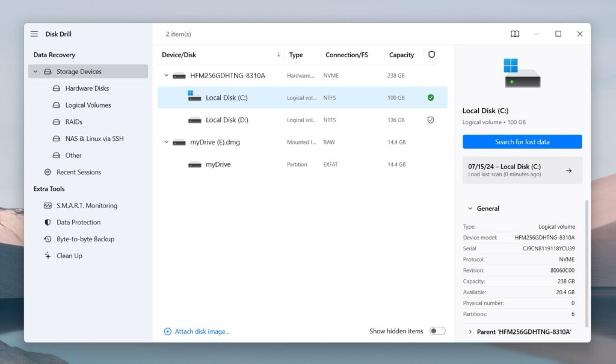
Task: Click the shield icon on Local Disk (D:)
Action: click(431, 120)
